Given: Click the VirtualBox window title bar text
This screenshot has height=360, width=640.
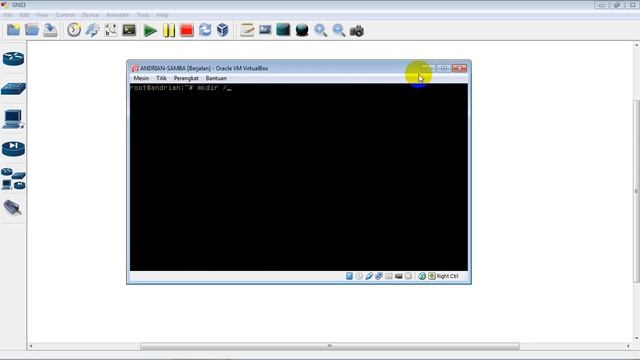Looking at the screenshot, I should click(204, 68).
